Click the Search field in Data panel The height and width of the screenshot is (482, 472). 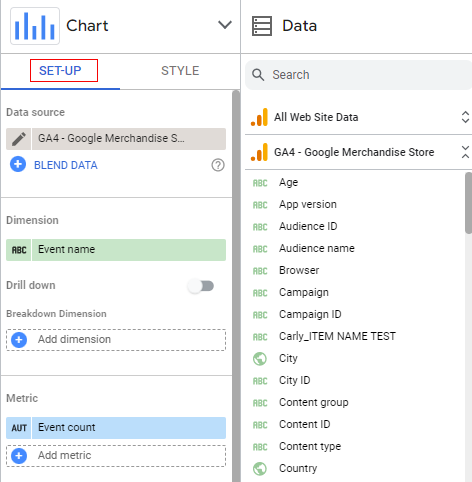coord(359,75)
